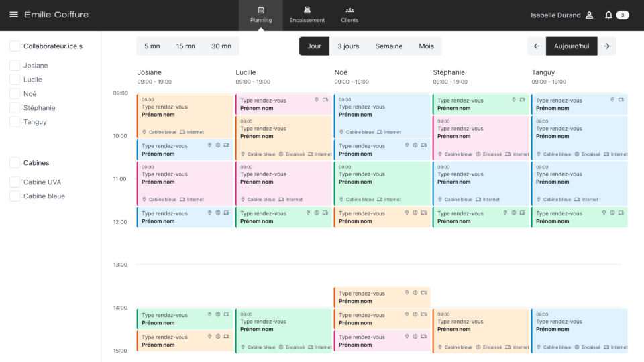Image resolution: width=644 pixels, height=362 pixels.
Task: Open the Clients tab
Action: [350, 15]
